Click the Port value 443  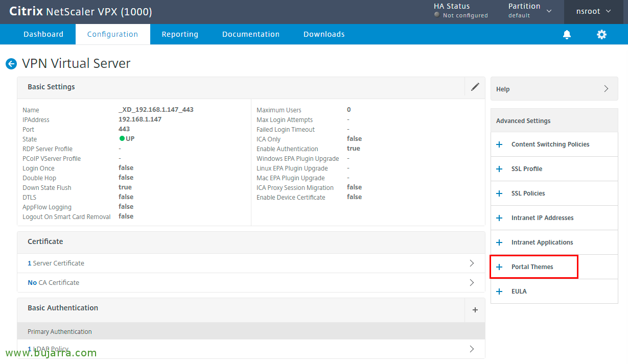pos(124,129)
